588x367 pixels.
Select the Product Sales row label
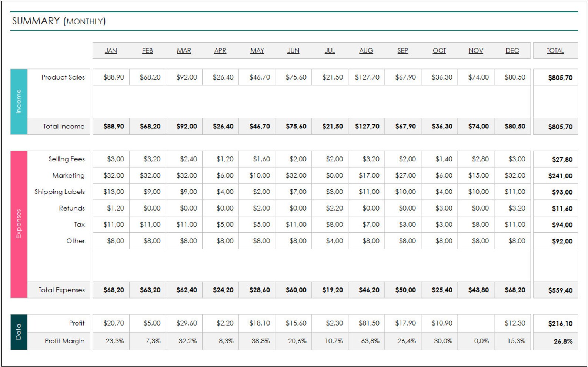63,77
